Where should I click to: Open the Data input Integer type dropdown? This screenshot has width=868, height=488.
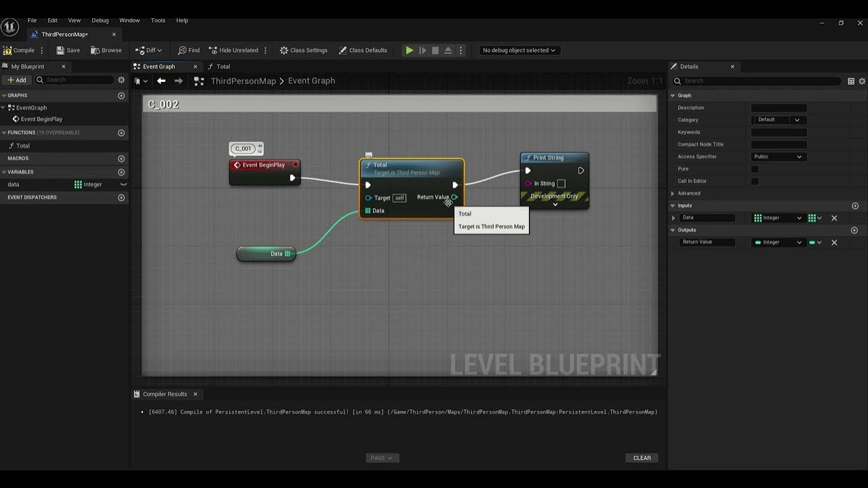tap(778, 218)
